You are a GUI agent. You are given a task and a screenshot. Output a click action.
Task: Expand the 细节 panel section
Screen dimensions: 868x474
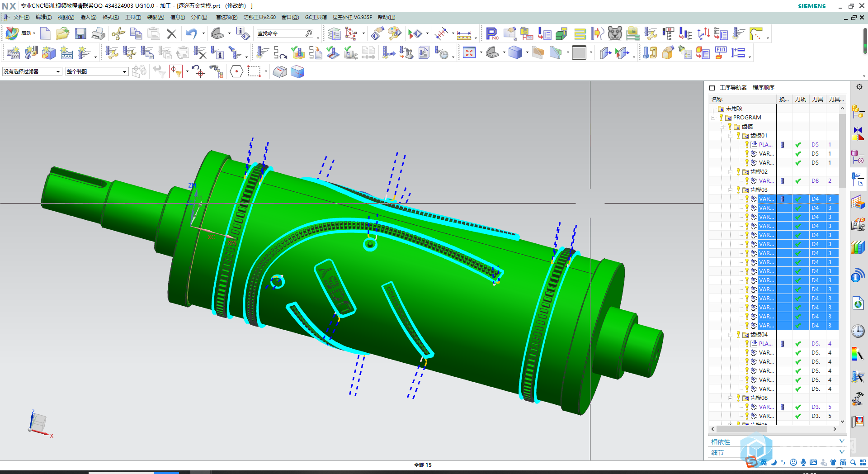(x=776, y=452)
